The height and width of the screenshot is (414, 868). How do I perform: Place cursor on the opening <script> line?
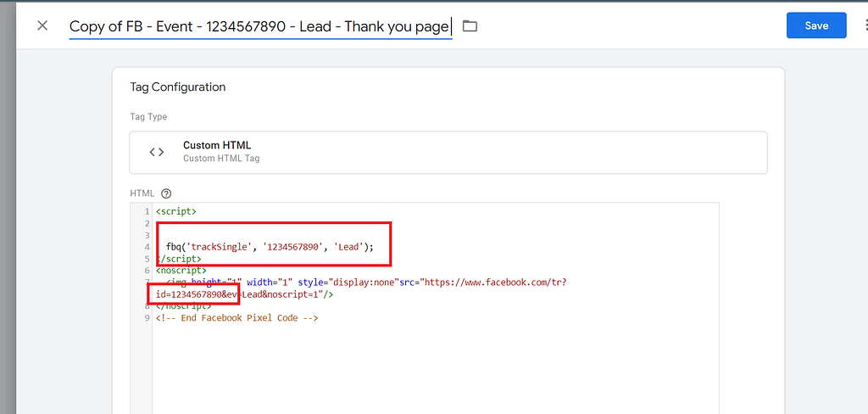click(176, 211)
